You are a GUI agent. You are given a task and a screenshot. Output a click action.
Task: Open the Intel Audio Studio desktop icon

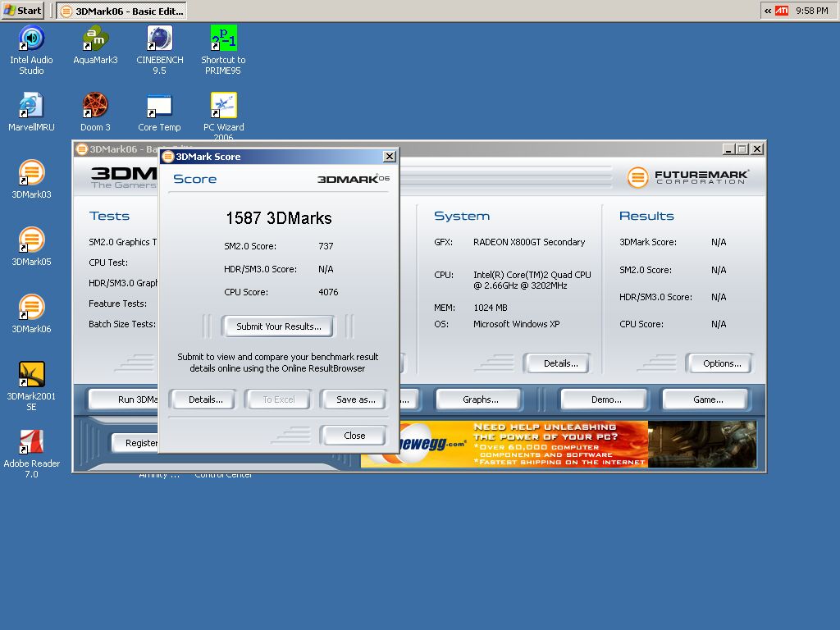tap(31, 50)
